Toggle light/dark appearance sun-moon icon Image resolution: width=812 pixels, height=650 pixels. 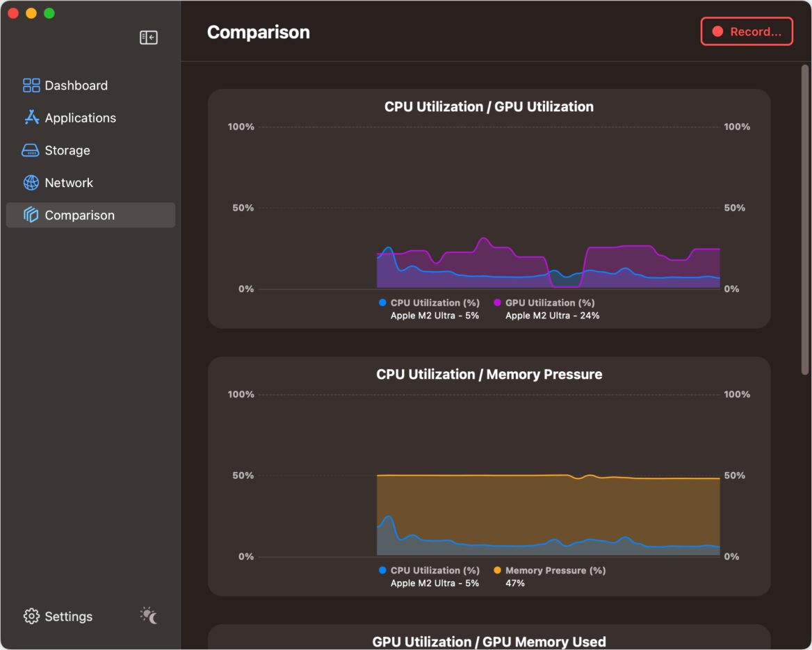point(149,615)
